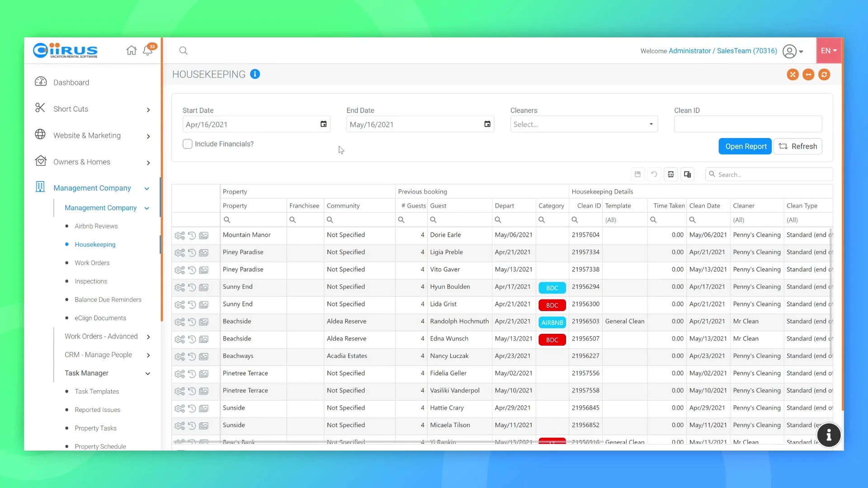Click the red BDC category badge for Lida Grist
The image size is (868, 488).
(552, 305)
